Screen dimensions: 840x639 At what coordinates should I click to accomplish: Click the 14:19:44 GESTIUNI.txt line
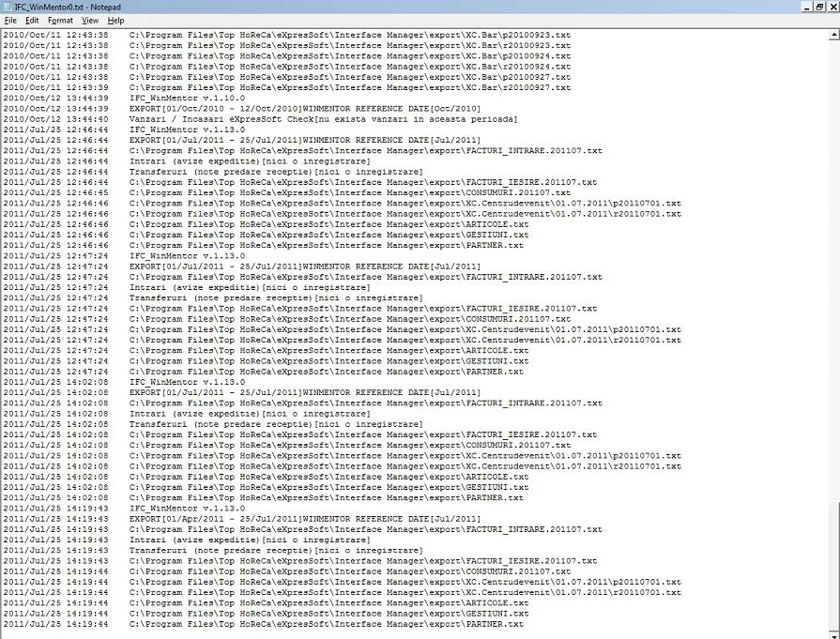coord(267,614)
